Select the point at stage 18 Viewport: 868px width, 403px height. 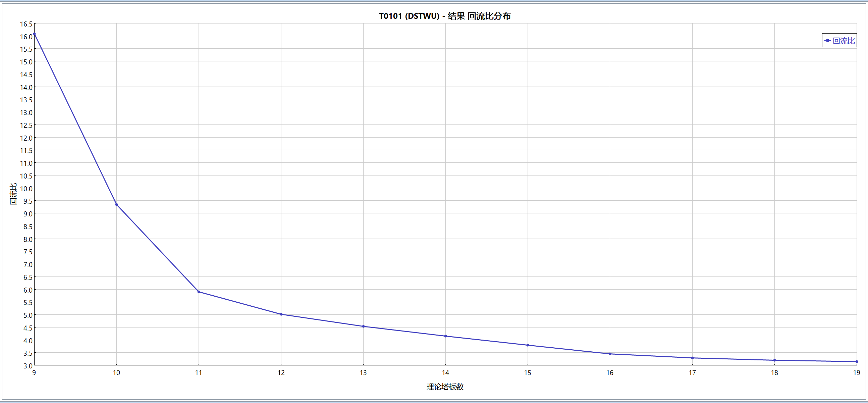tap(774, 360)
